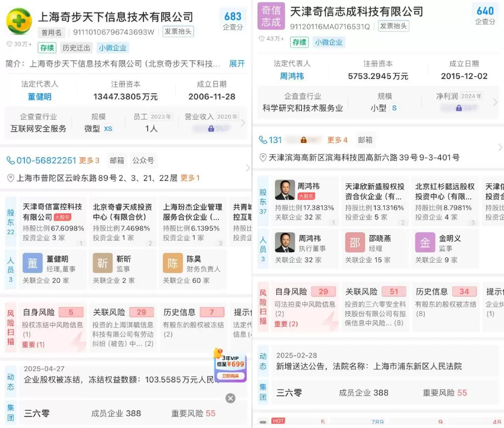Expand left company stats row arrow
504x428 pixels.
point(243,123)
